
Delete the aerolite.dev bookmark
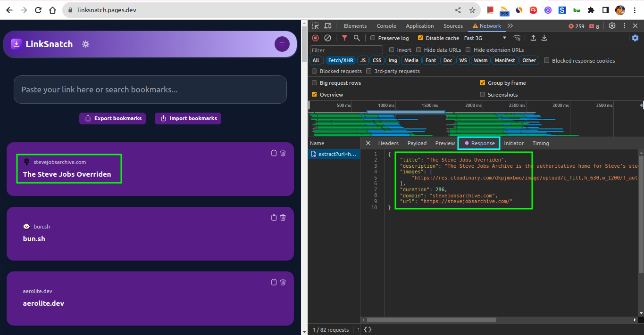283,282
